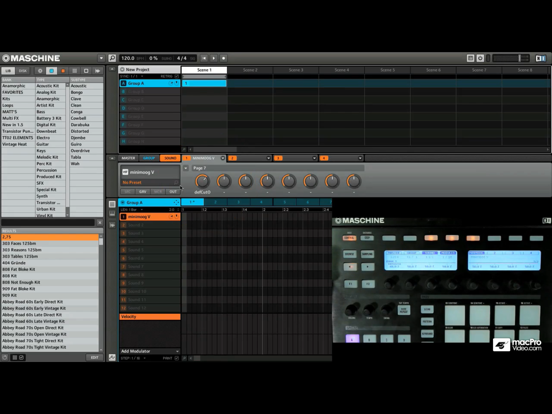Select the orange Sounds file type icon

pyautogui.click(x=63, y=71)
